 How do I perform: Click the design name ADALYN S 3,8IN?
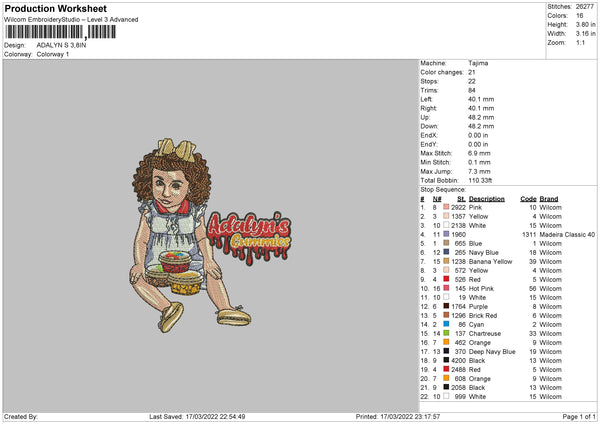pyautogui.click(x=61, y=45)
